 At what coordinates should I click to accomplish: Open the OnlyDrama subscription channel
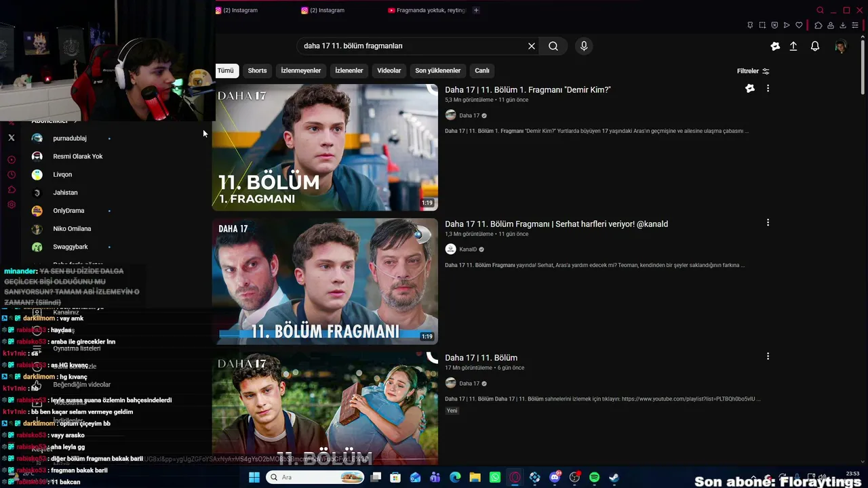point(68,211)
